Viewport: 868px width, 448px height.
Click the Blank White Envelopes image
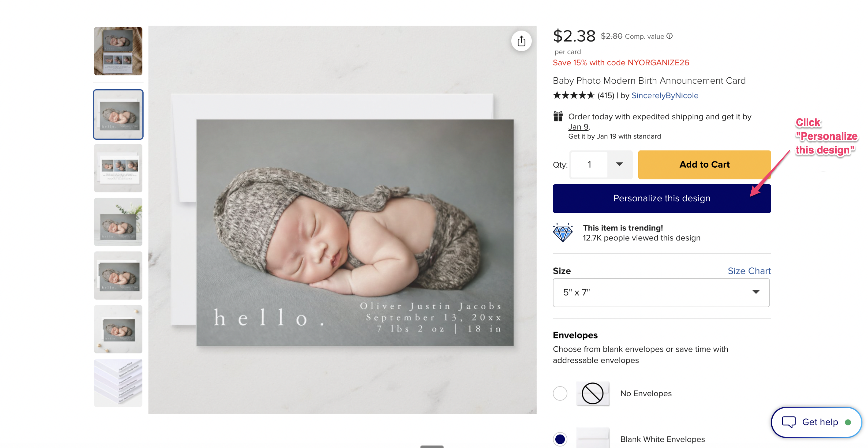(x=592, y=438)
